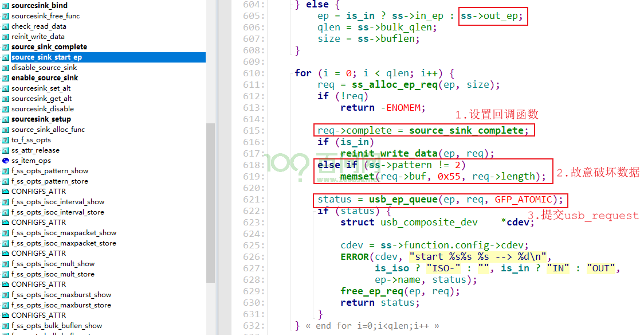Click the function icon beside reinit_write_data
Viewport: 644px width, 335px height.
pos(5,37)
